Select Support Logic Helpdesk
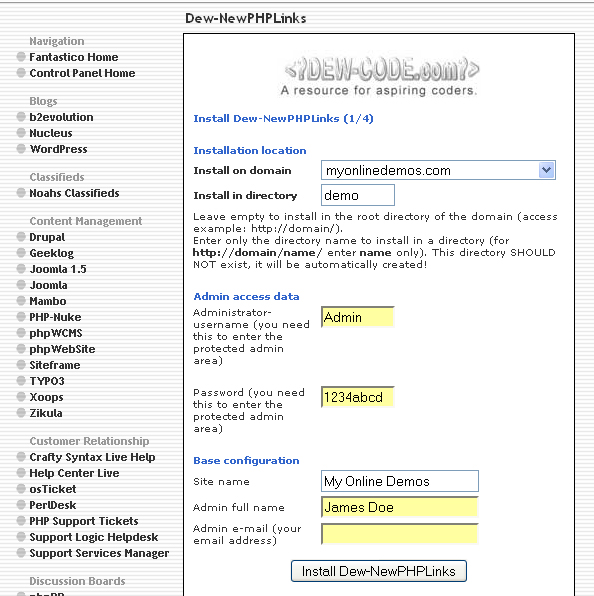 click(x=93, y=537)
